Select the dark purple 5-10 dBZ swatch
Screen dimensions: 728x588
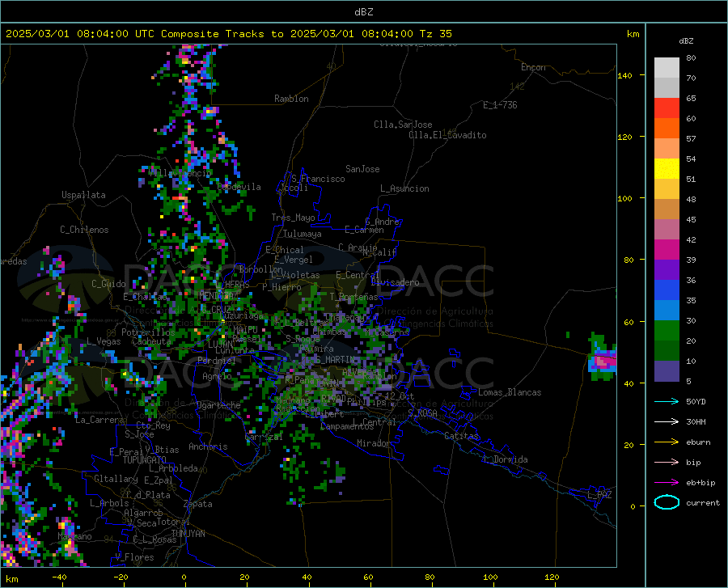[x=667, y=371]
